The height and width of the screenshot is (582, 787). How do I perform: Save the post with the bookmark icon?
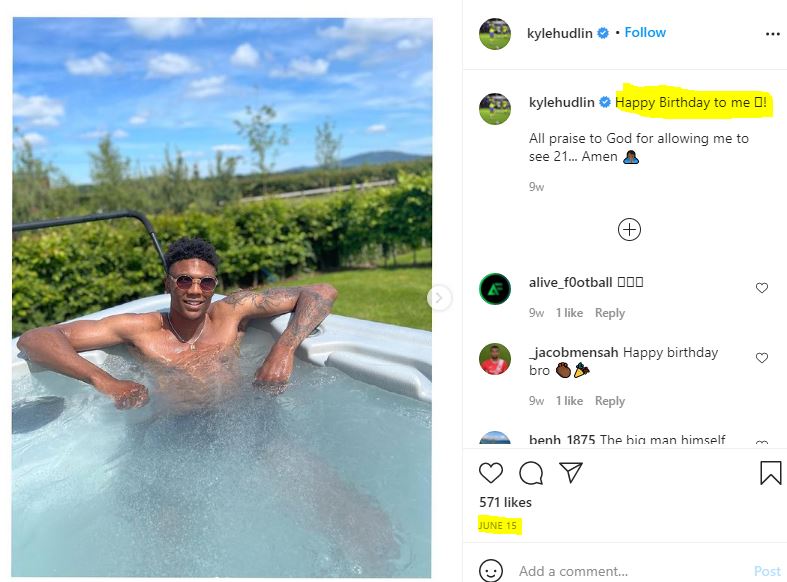coord(770,473)
